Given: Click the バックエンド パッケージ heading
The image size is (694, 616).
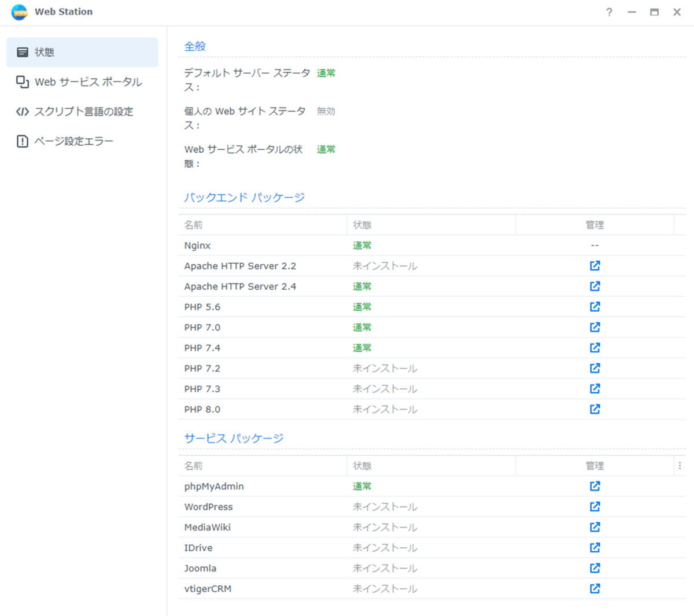Looking at the screenshot, I should 245,197.
